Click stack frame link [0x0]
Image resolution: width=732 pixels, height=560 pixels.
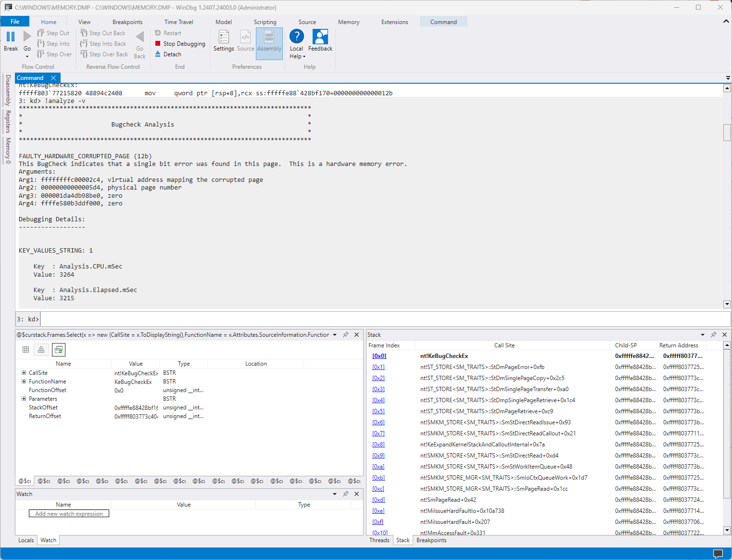pyautogui.click(x=379, y=356)
